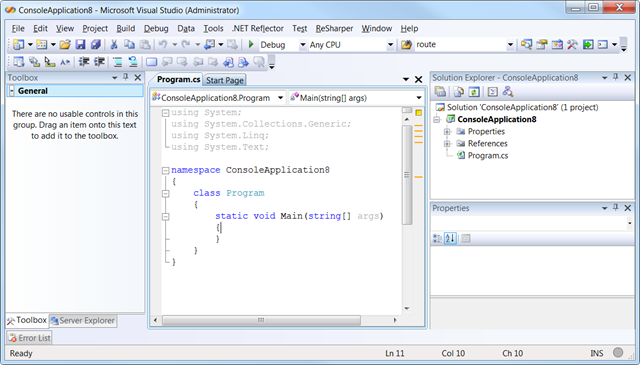Click View Class Diagram icon in Solution Explorer
This screenshot has height=365, width=640.
[508, 92]
